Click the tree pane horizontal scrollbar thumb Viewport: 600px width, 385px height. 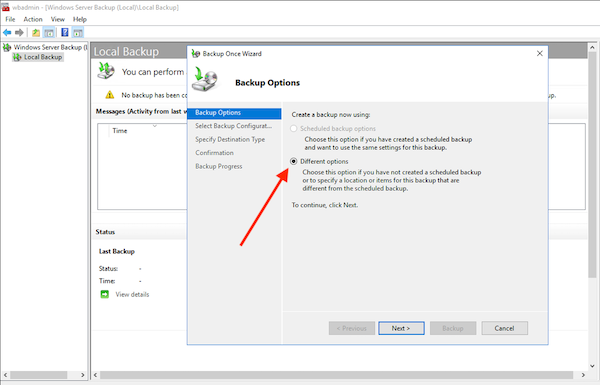pyautogui.click(x=39, y=375)
